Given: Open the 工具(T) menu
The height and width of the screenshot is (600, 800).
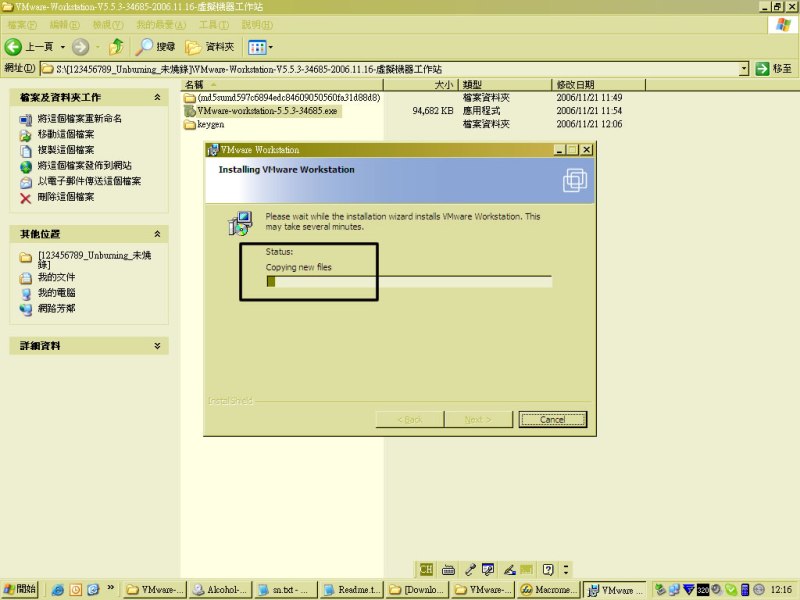Looking at the screenshot, I should pos(214,24).
